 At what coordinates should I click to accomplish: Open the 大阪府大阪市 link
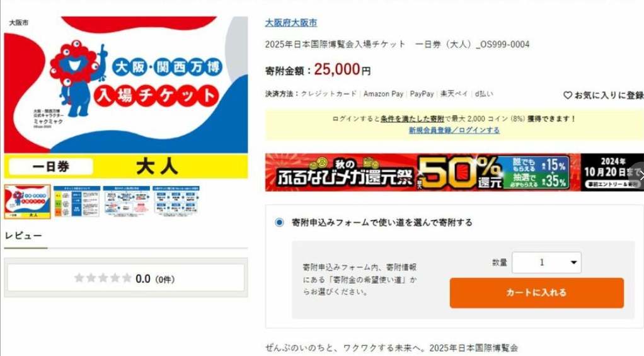[291, 23]
